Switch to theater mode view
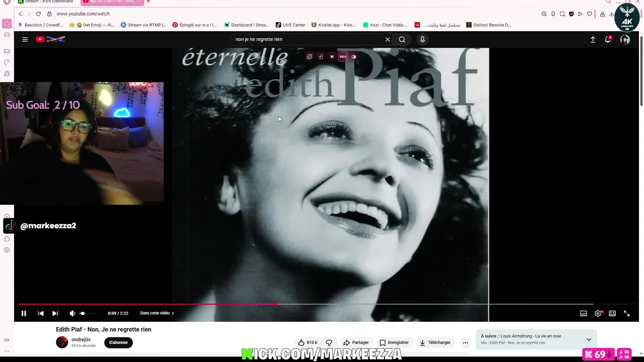Viewport: 644px width, 362px height. tap(612, 313)
